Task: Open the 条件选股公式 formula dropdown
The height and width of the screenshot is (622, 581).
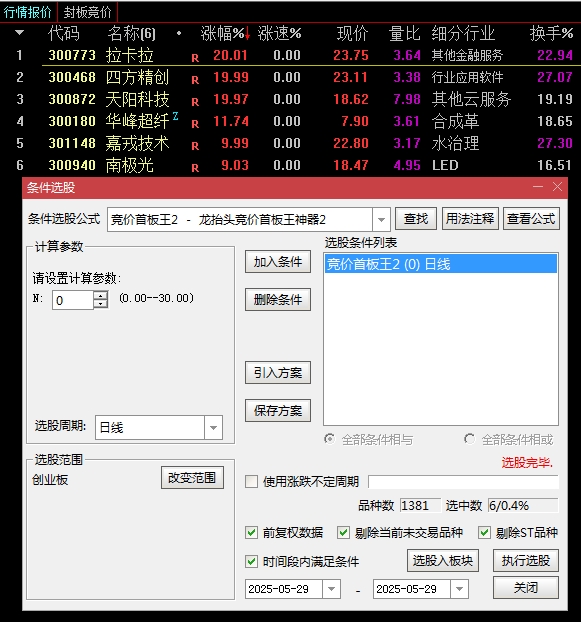Action: point(381,219)
